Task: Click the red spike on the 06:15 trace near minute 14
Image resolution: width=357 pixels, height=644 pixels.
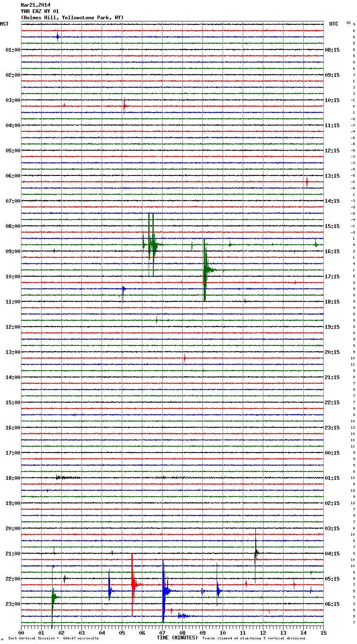Action: point(307,182)
